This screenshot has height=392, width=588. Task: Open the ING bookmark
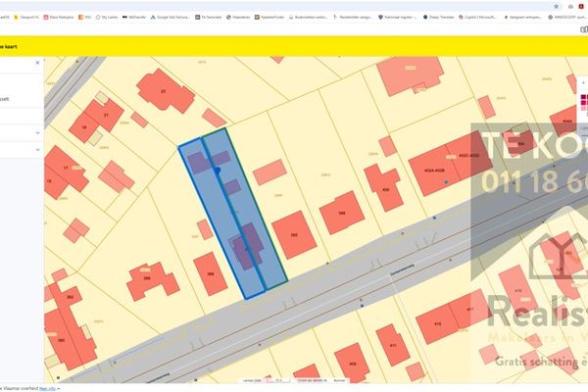click(84, 18)
